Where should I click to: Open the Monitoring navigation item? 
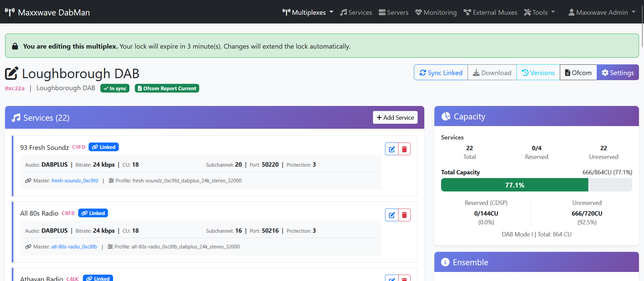pos(436,12)
